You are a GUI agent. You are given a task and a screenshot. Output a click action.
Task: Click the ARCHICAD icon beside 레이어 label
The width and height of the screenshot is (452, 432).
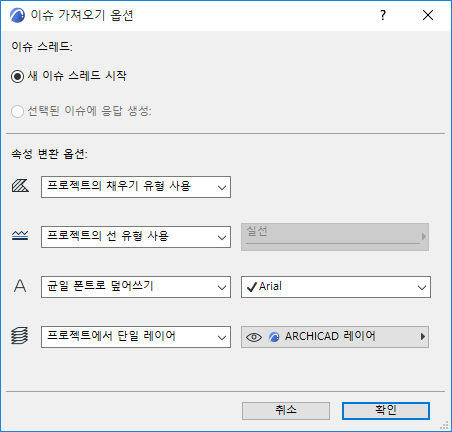click(x=274, y=337)
